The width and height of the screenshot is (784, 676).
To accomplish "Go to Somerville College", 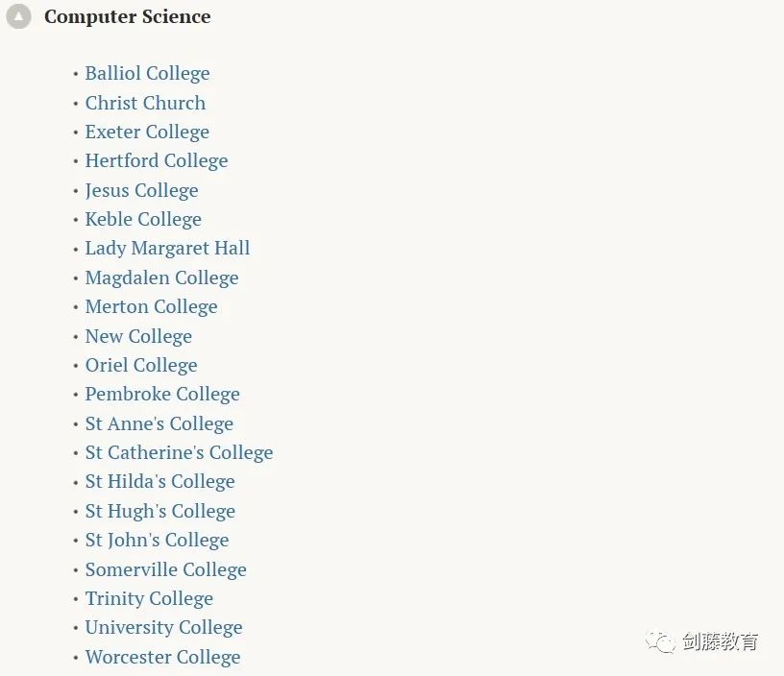I will click(165, 569).
